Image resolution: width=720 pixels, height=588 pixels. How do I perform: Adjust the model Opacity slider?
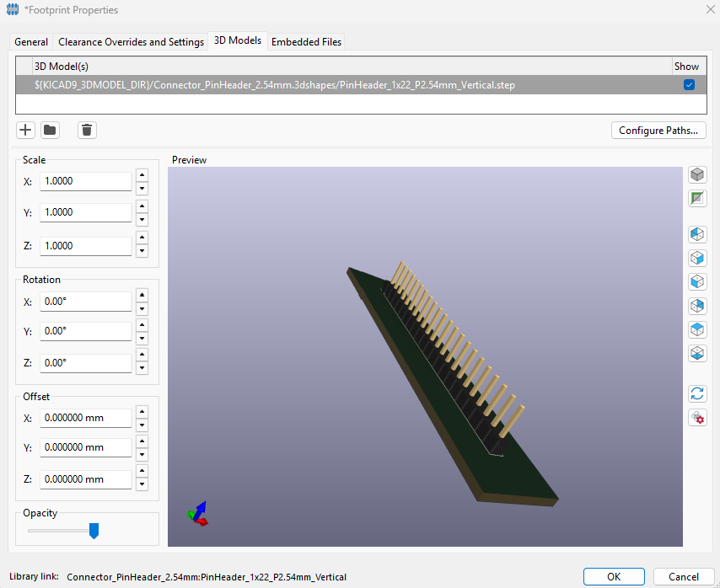click(94, 531)
